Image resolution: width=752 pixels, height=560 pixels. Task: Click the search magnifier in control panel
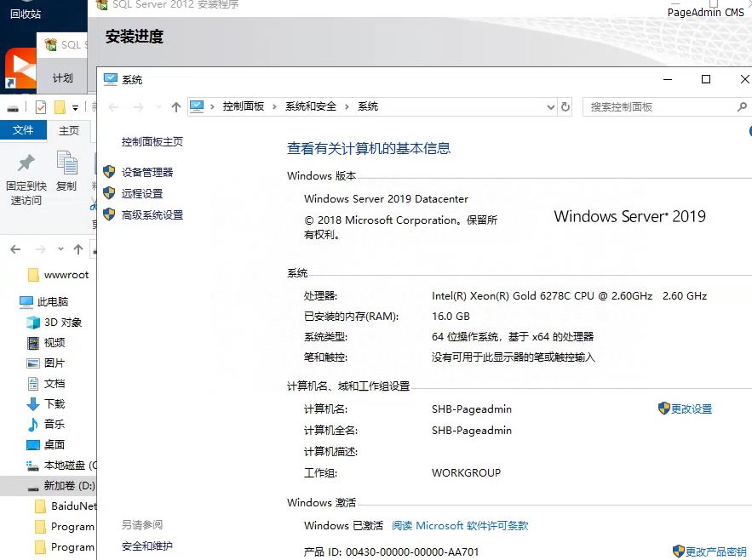[742, 107]
